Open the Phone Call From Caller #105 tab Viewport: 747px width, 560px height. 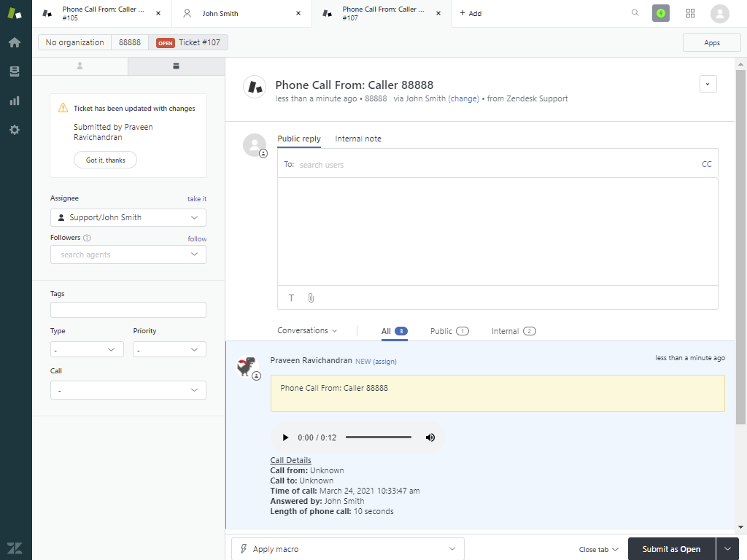pos(102,13)
